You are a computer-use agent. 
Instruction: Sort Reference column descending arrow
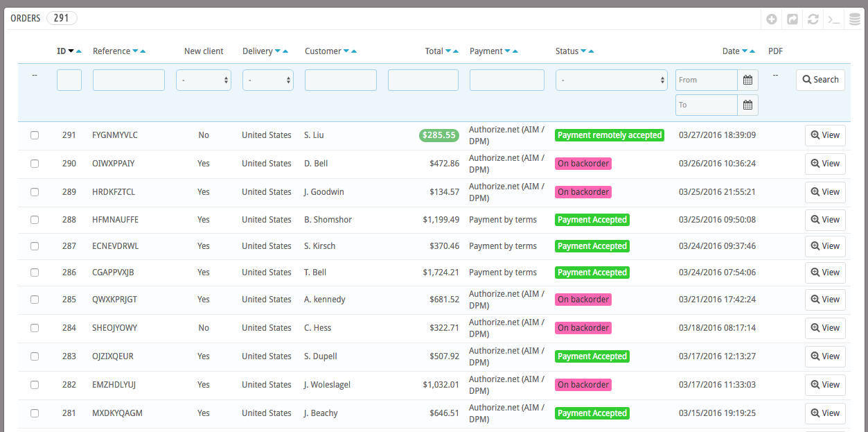click(135, 51)
